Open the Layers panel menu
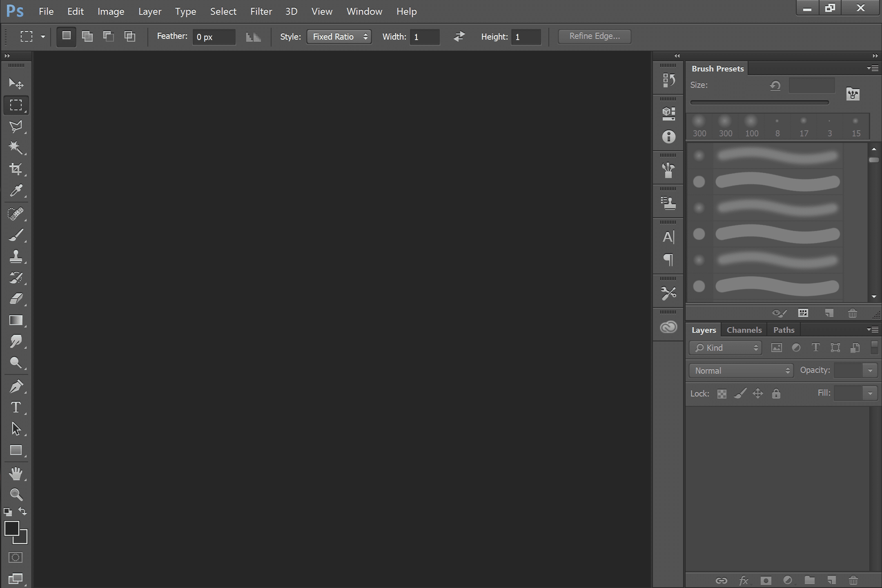 [x=873, y=329]
